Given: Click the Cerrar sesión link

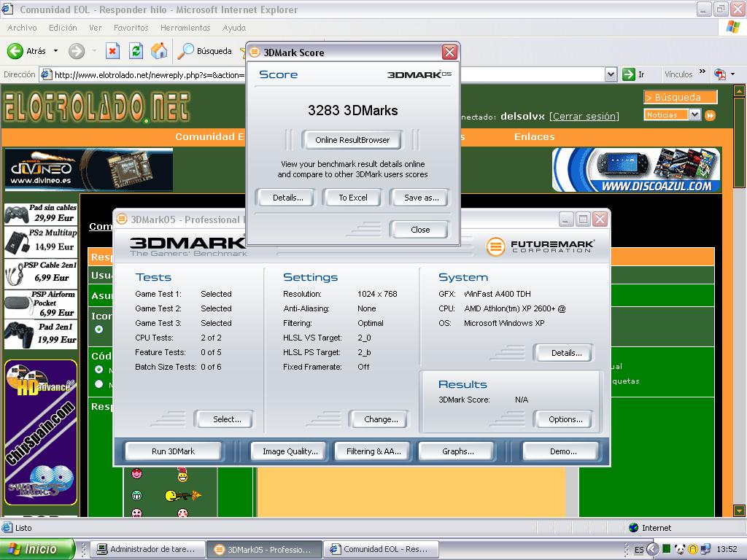Looking at the screenshot, I should pyautogui.click(x=584, y=116).
